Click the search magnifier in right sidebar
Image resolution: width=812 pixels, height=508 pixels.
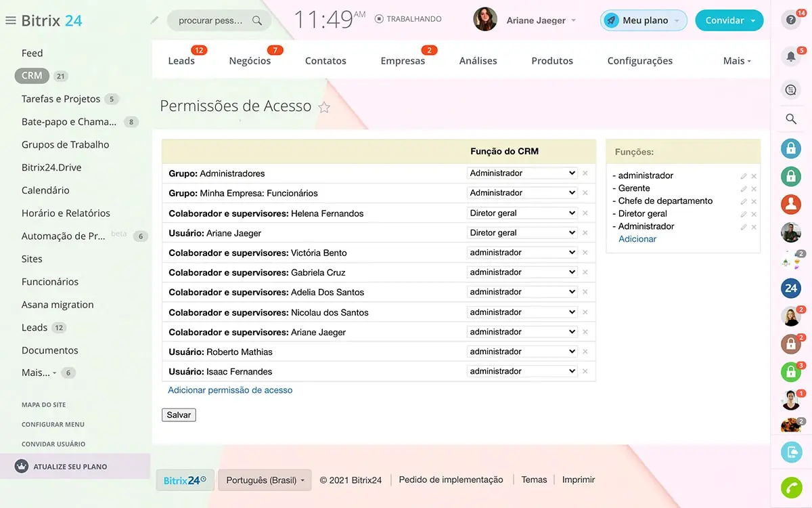(x=790, y=119)
